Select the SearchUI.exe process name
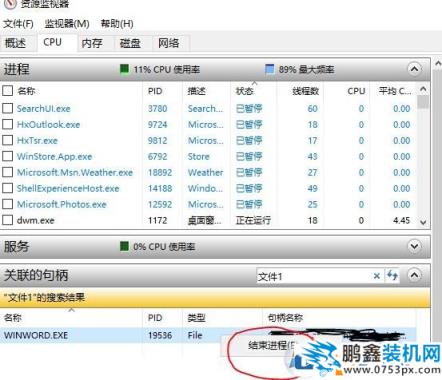This screenshot has height=380, width=442. coord(44,109)
